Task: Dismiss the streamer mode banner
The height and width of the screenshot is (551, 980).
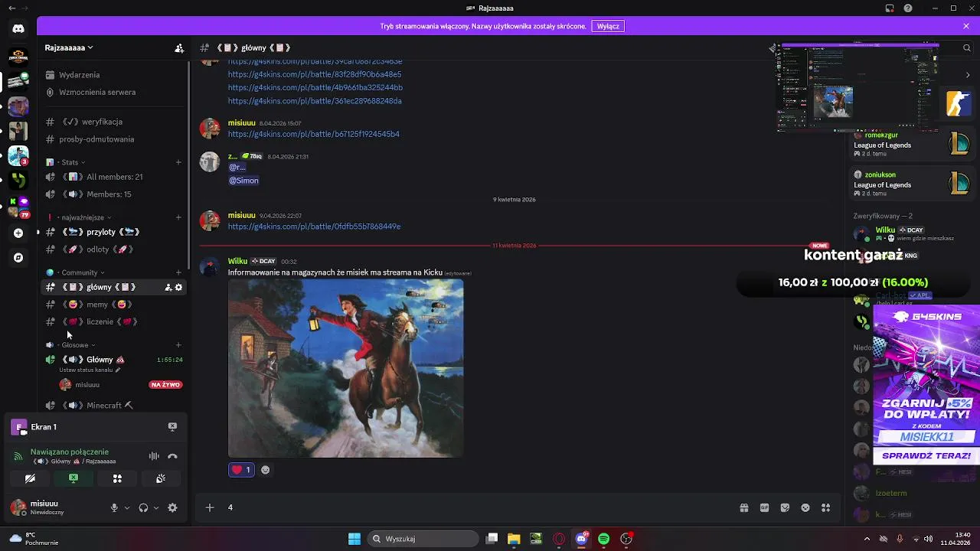Action: (x=966, y=26)
